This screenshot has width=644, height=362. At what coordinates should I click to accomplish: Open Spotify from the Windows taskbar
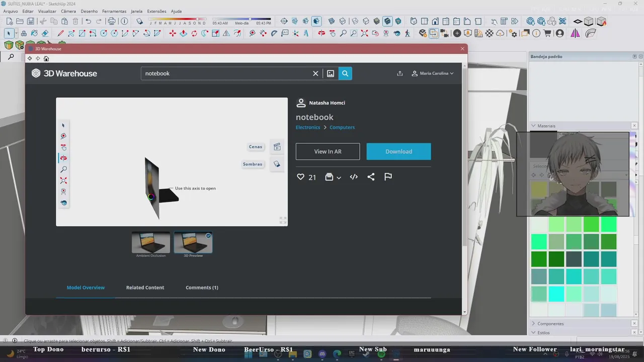[x=381, y=354]
